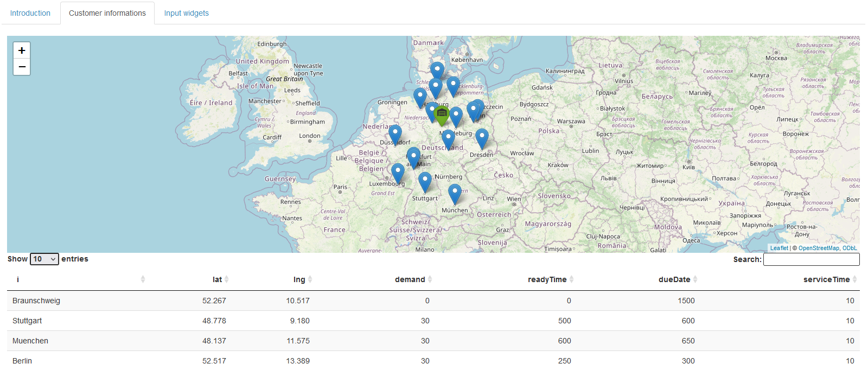
Task: Zoom out on the map
Action: point(22,67)
